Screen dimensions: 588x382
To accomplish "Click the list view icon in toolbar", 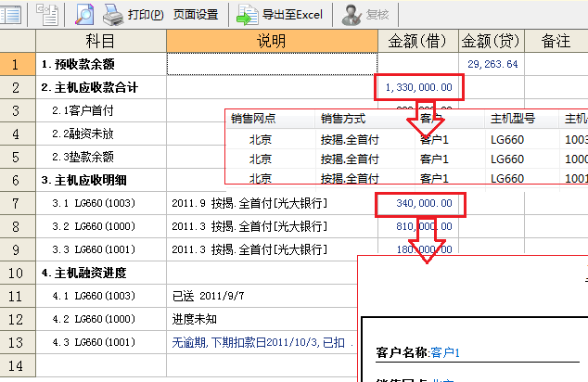I will coord(10,15).
